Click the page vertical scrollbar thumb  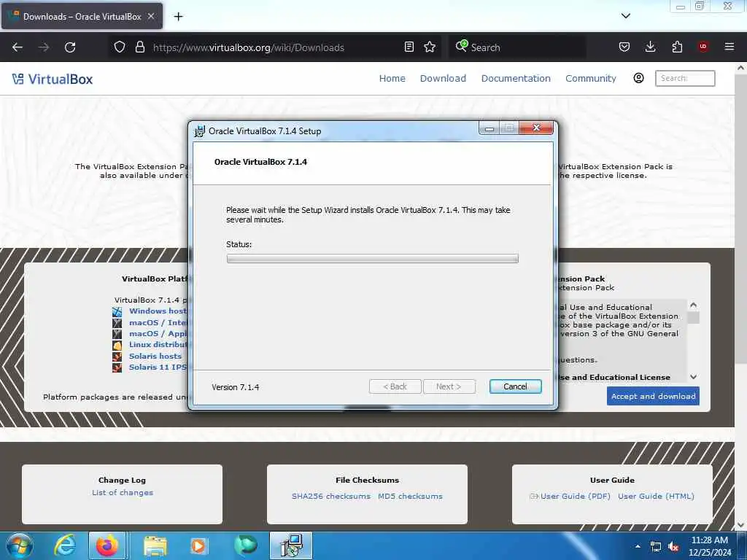coord(740,219)
